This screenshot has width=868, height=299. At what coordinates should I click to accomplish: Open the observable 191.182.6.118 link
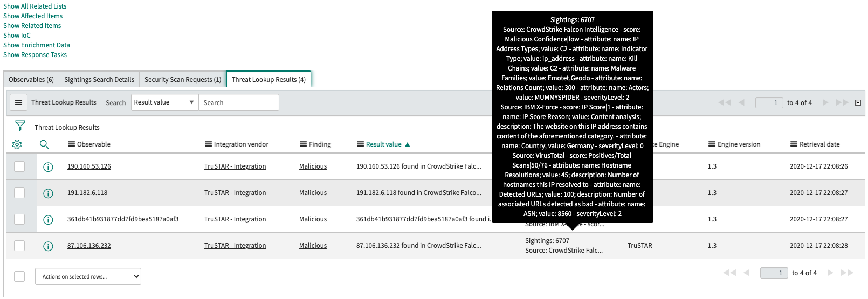coord(87,193)
